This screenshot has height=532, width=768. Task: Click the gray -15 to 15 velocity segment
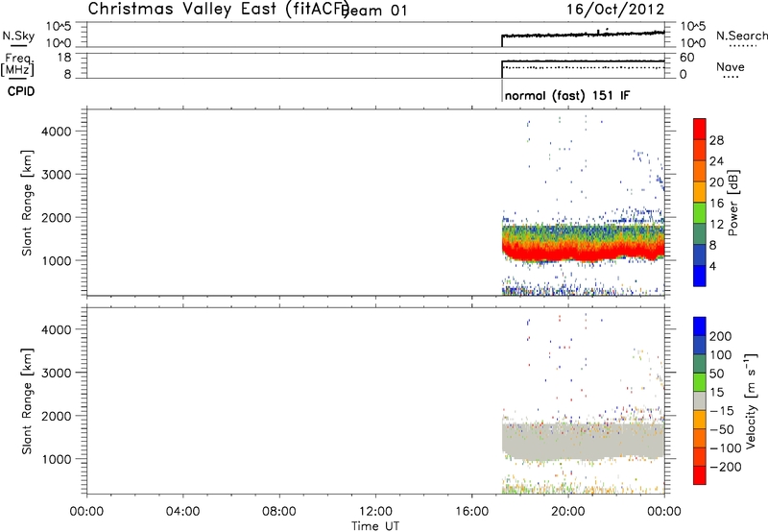click(x=700, y=400)
